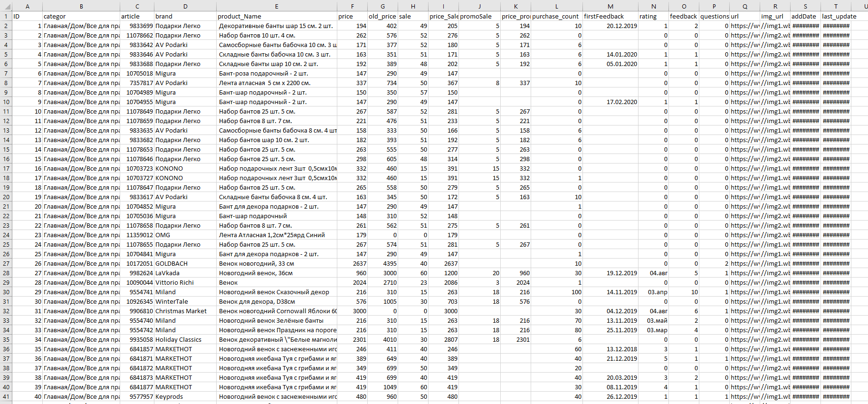Select brand cell 'Holiday Classics'
The image size is (868, 404).
[x=185, y=339]
